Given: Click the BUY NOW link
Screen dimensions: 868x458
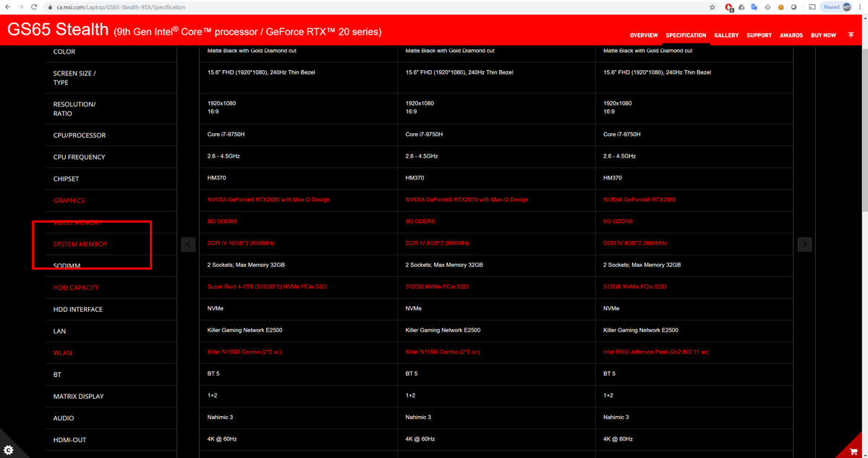Looking at the screenshot, I should (823, 35).
